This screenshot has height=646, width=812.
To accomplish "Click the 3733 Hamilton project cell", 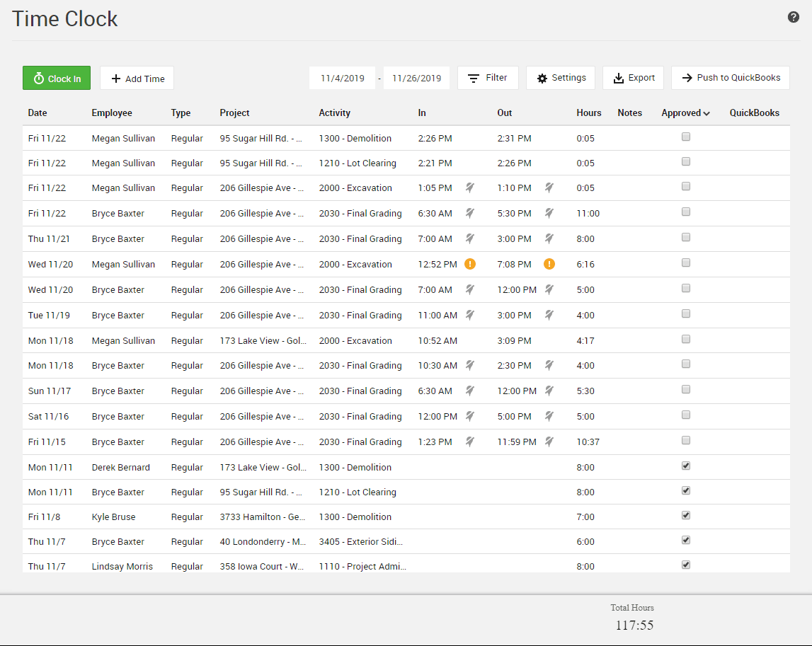I will click(x=263, y=517).
